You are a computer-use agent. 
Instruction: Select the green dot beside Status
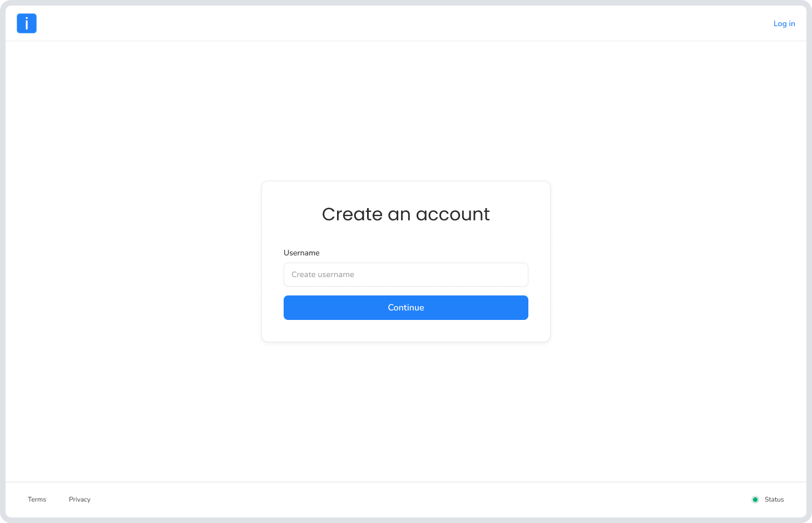(x=755, y=500)
